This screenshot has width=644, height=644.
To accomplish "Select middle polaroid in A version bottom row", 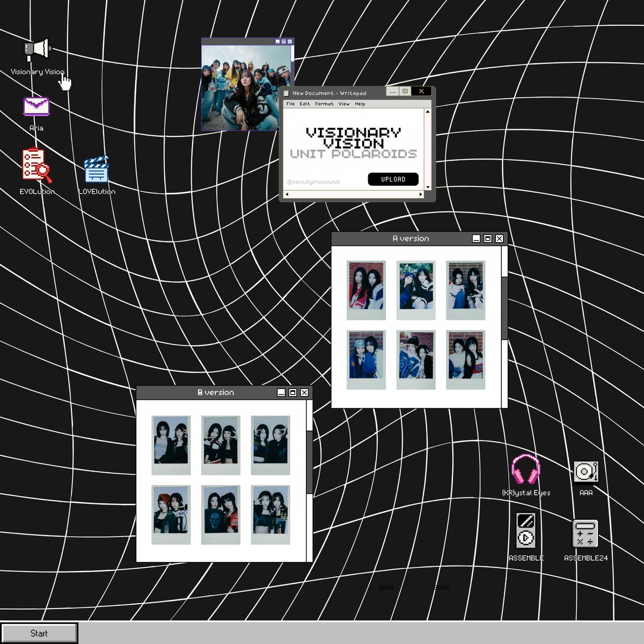I will (416, 360).
